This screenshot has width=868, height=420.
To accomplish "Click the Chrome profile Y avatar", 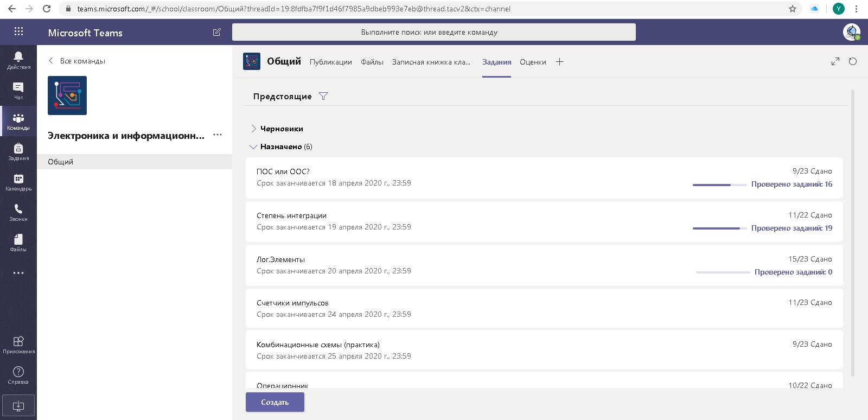I will click(839, 9).
